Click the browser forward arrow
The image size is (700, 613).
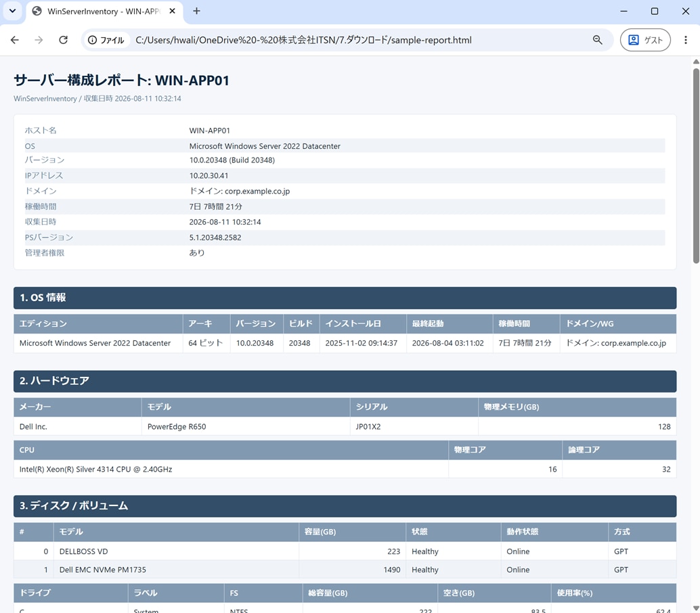point(39,40)
